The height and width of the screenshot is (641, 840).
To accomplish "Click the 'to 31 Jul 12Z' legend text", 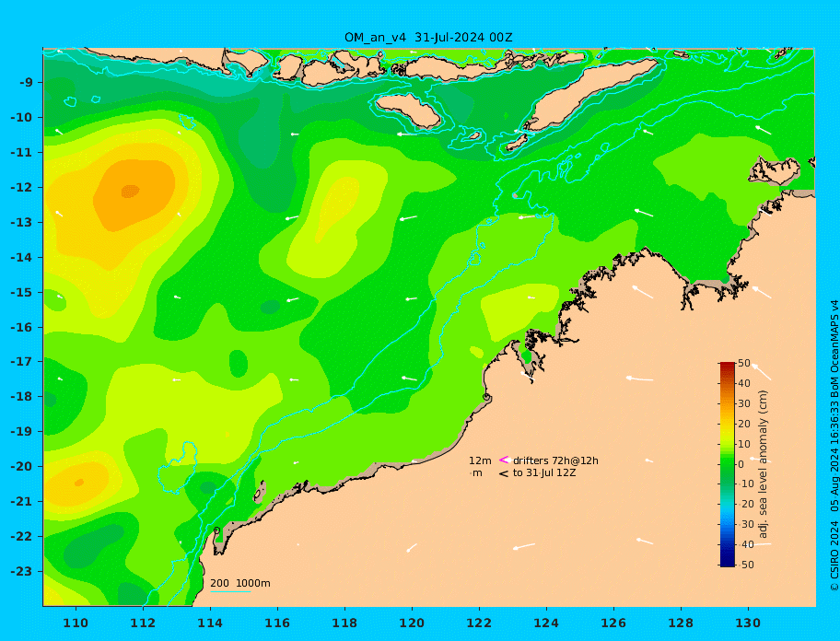I will click(544, 472).
